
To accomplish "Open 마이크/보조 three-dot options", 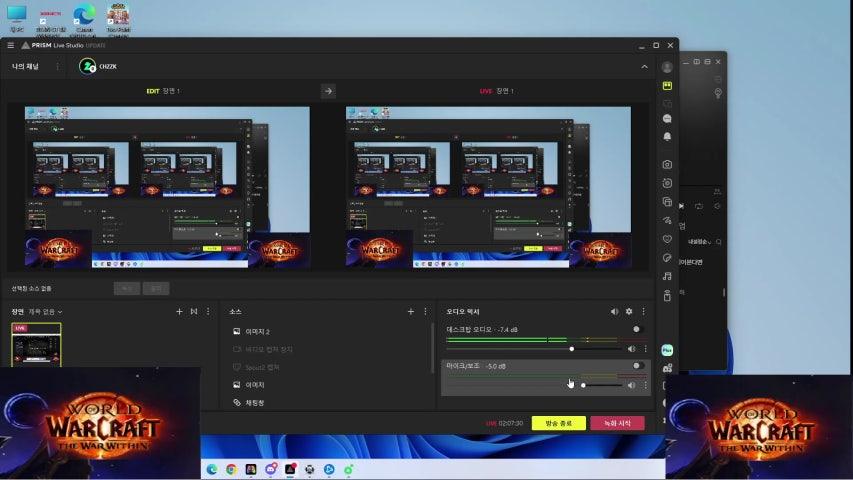I will point(646,385).
